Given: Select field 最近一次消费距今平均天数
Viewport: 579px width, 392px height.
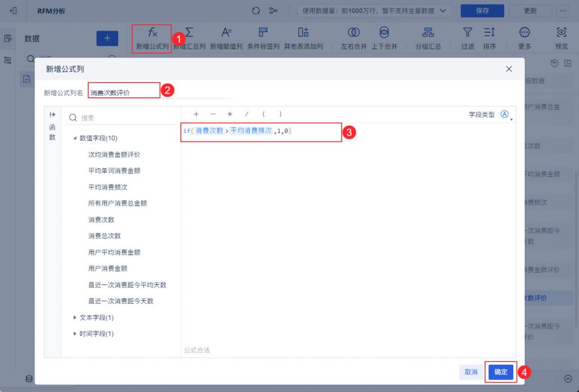Looking at the screenshot, I should coord(127,285).
